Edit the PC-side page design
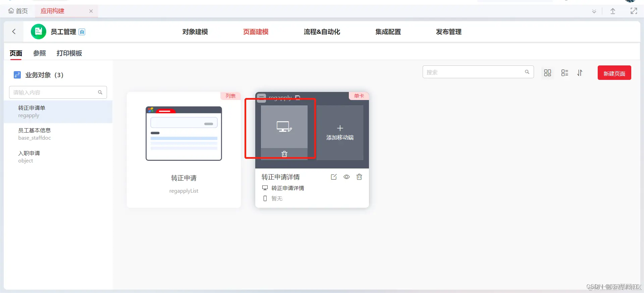This screenshot has width=644, height=293. pyautogui.click(x=284, y=127)
